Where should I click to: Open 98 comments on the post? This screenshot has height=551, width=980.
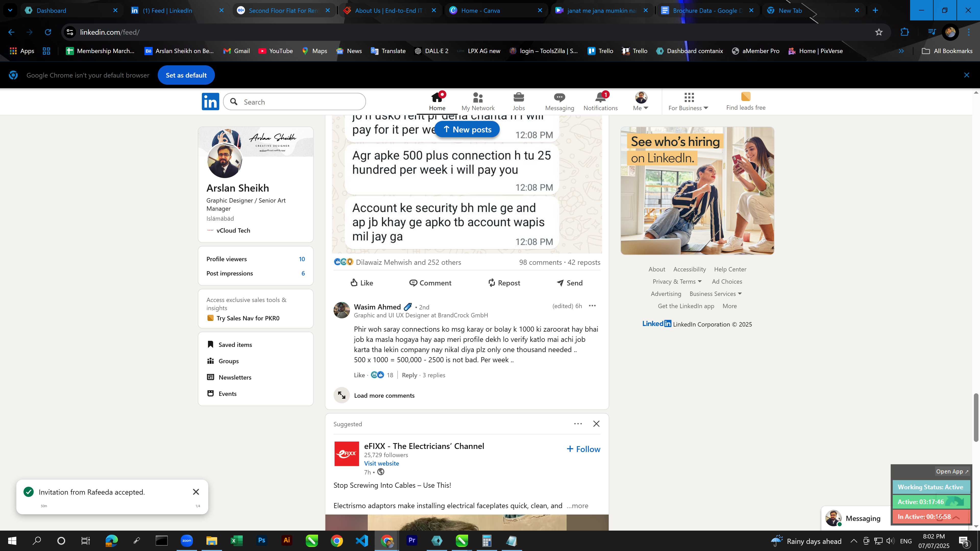tap(540, 262)
